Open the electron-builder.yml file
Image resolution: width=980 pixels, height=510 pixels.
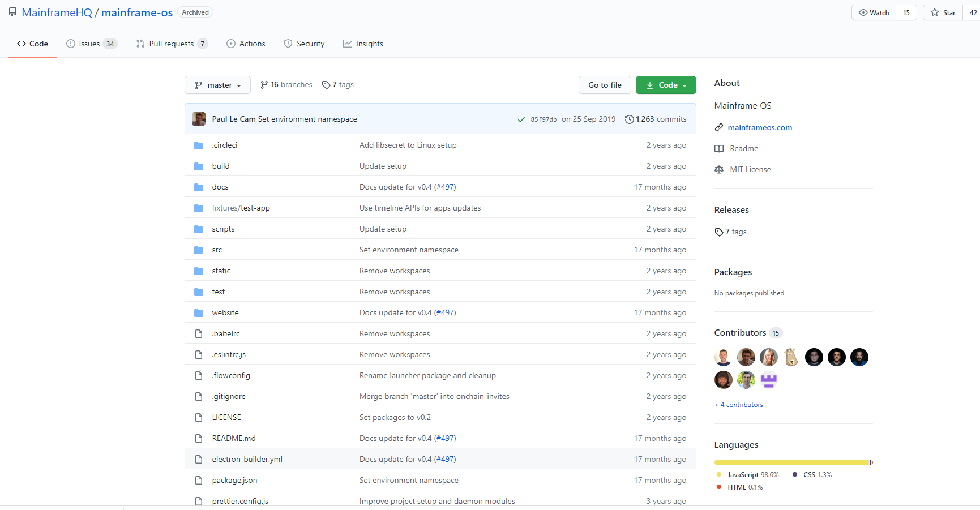247,460
